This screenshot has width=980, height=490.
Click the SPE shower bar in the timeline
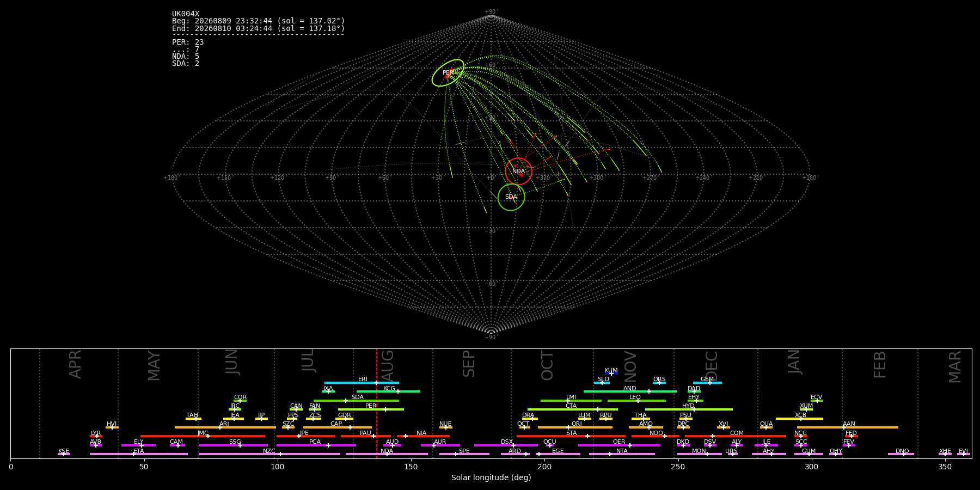pos(464,454)
